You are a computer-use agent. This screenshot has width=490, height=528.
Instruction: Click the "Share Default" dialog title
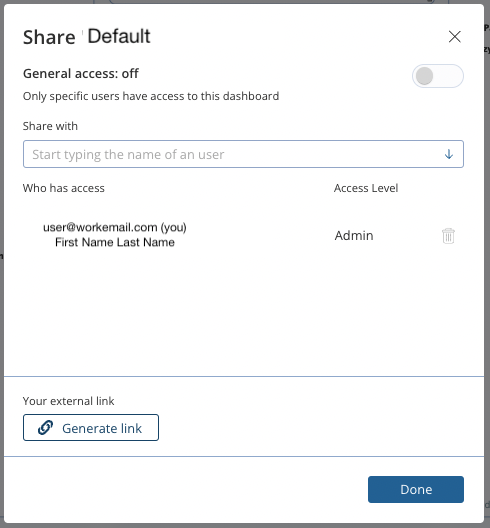[x=87, y=36]
